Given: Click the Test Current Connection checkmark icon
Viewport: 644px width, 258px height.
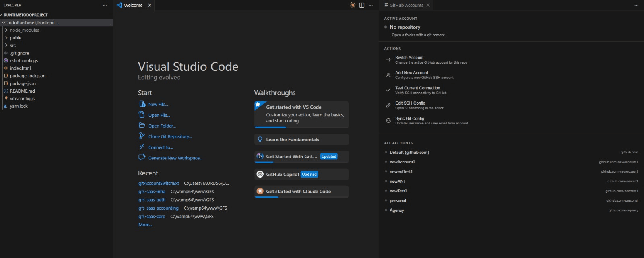Looking at the screenshot, I should click(388, 90).
